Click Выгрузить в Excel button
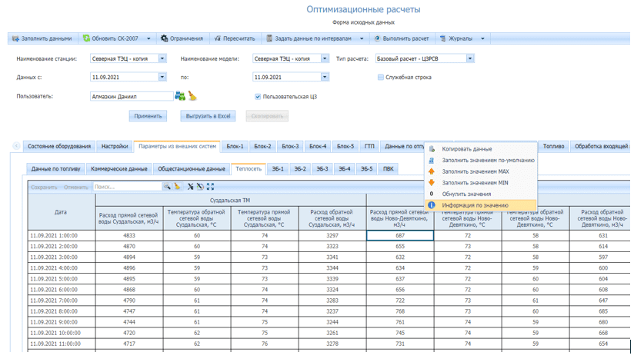Viewport: 644px width, 362px height. point(208,116)
